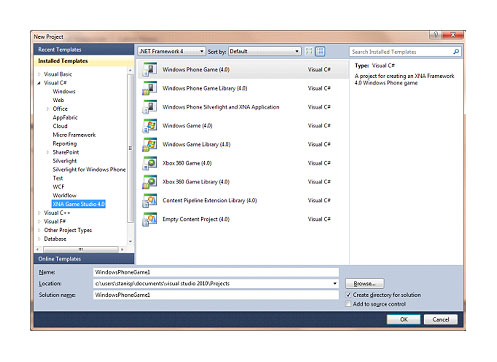Open the Installed Templates section
The image size is (497, 362).
coord(84,61)
